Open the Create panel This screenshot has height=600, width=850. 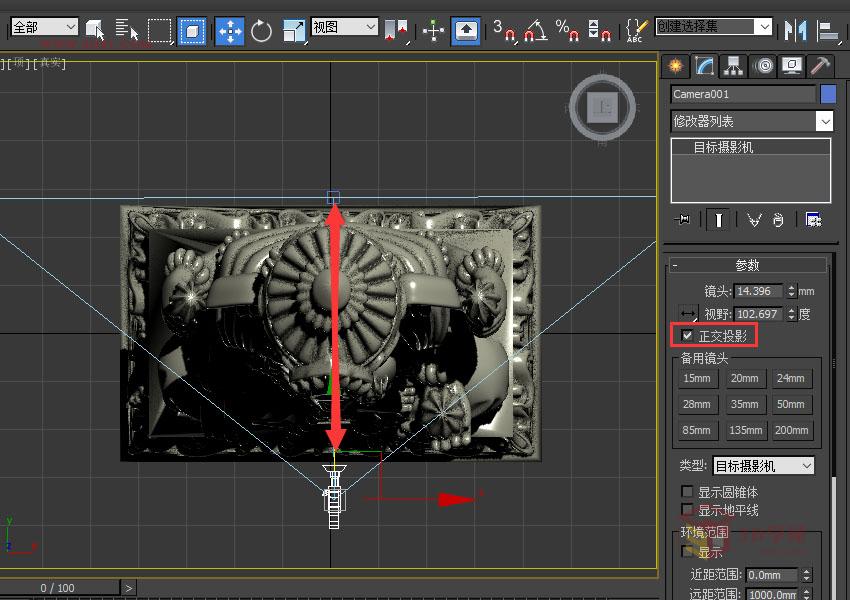(x=675, y=66)
